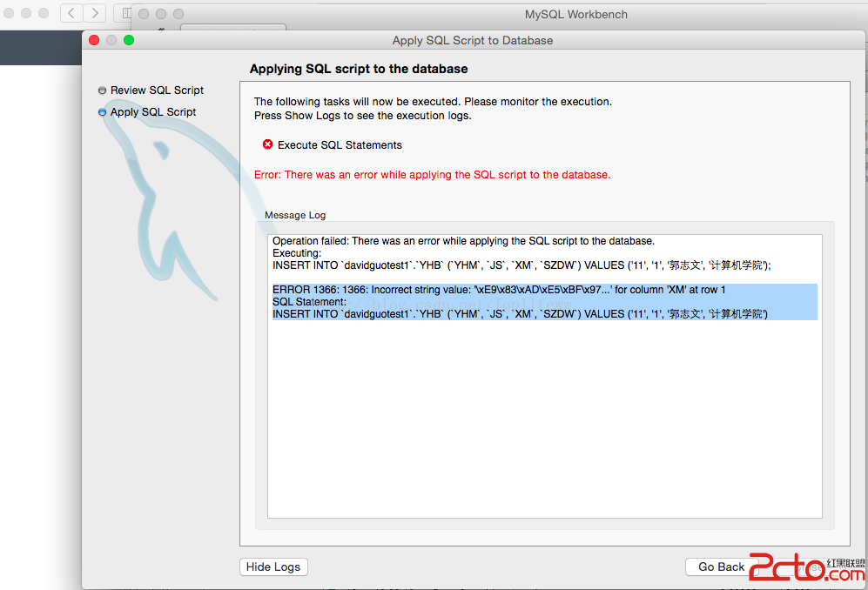Close the Apply SQL Script dialog

pyautogui.click(x=94, y=40)
